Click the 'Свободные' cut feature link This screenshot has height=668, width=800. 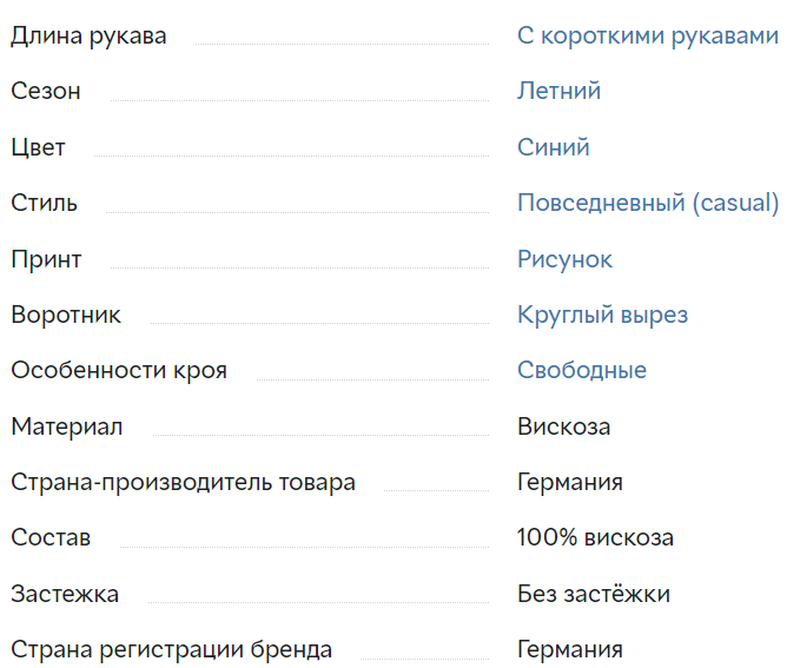pos(582,370)
